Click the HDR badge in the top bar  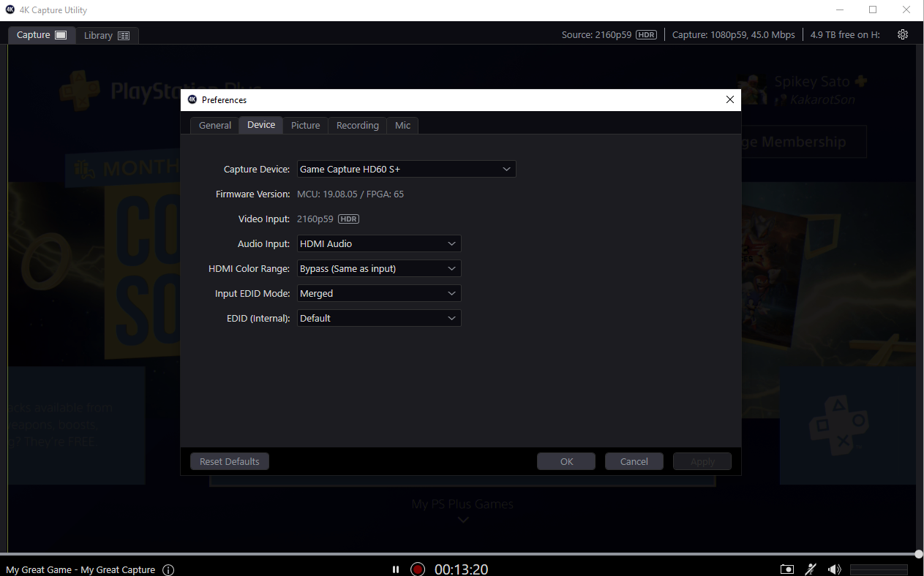(x=646, y=34)
